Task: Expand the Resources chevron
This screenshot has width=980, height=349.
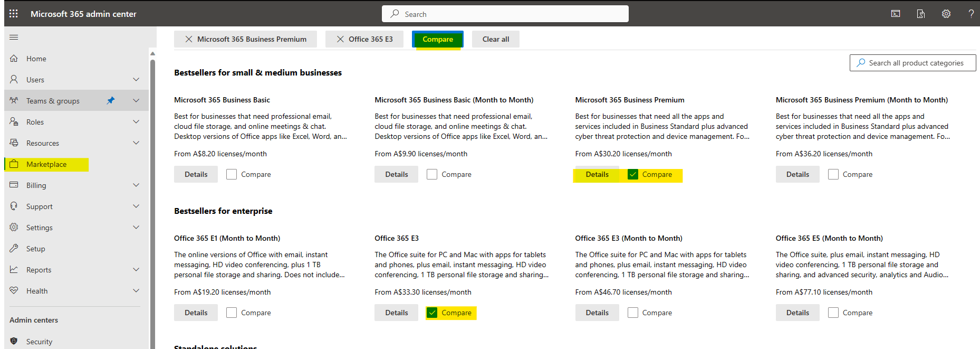Action: (x=136, y=143)
